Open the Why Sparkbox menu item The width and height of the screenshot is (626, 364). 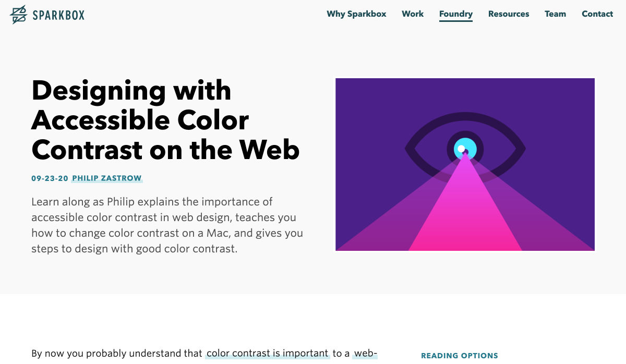click(x=356, y=14)
